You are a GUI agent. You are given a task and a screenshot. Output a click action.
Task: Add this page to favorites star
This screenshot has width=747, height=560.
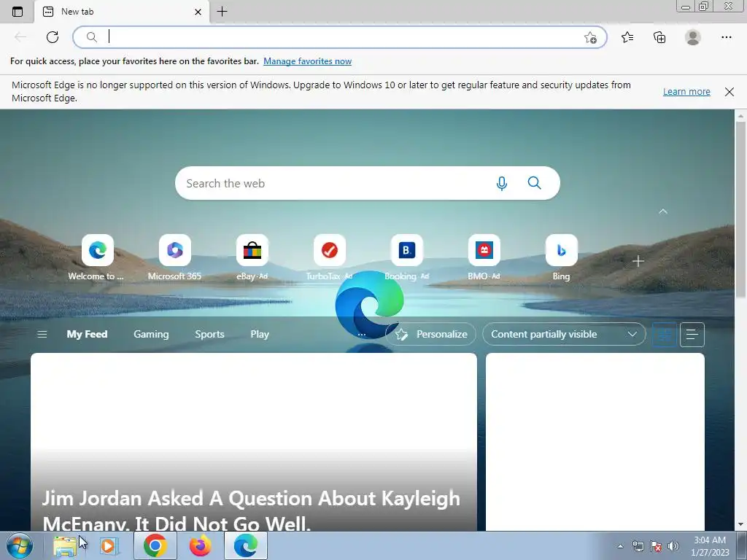(x=590, y=37)
